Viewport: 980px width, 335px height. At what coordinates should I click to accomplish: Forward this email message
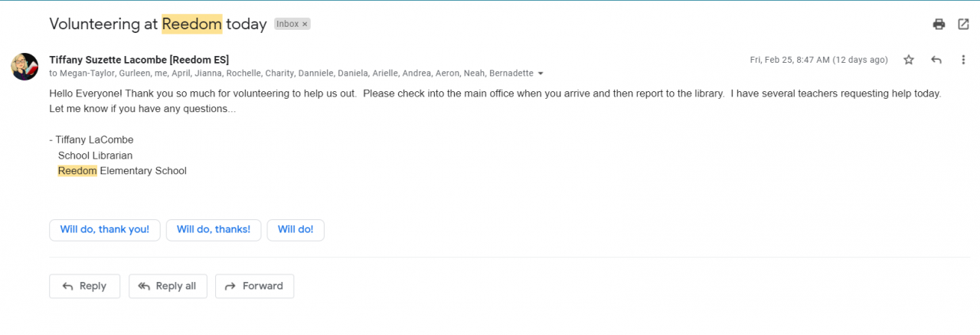pos(254,286)
